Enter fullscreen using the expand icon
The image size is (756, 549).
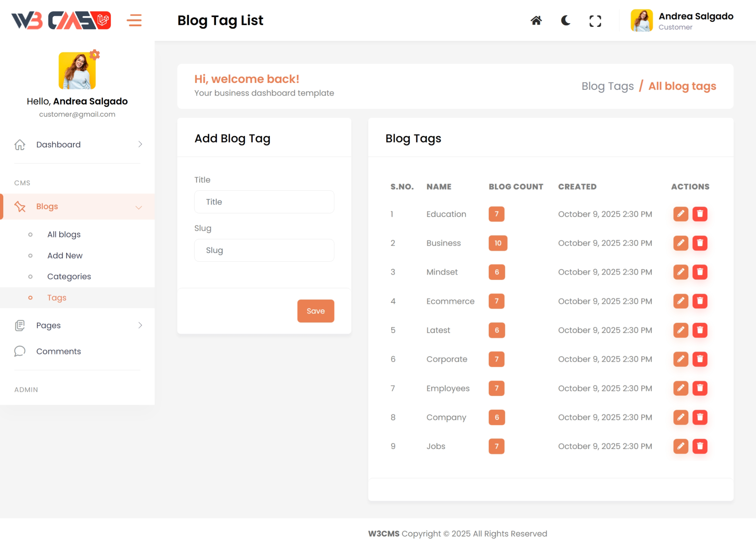(595, 21)
